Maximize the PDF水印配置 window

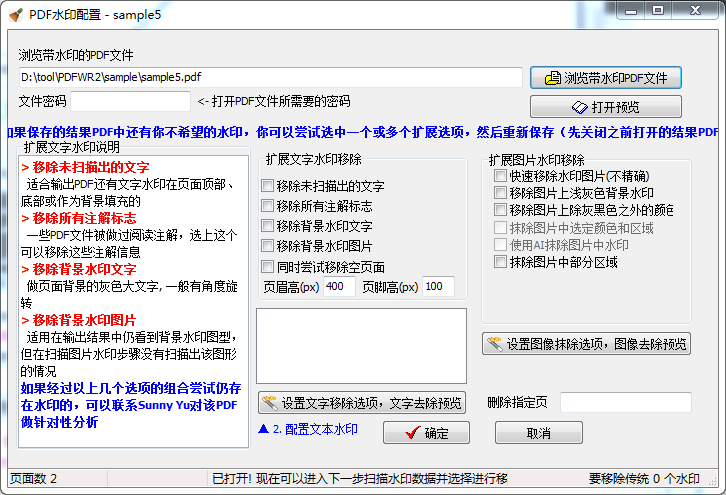pos(658,10)
